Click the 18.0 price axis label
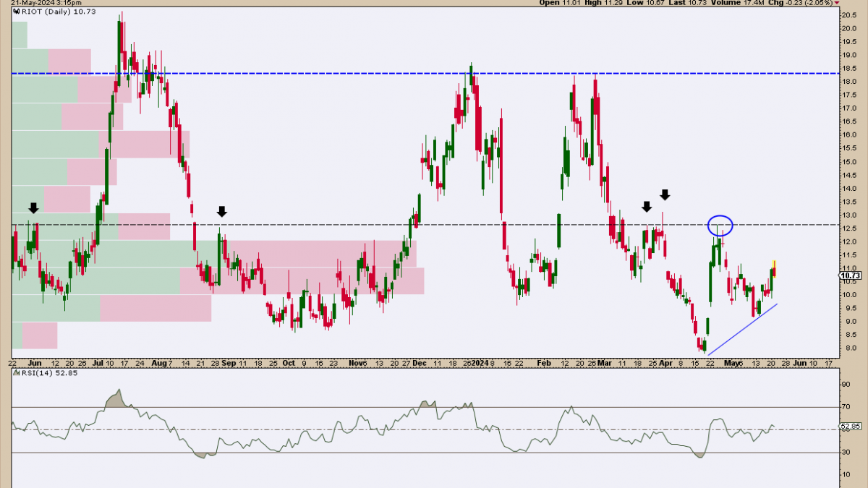 849,81
